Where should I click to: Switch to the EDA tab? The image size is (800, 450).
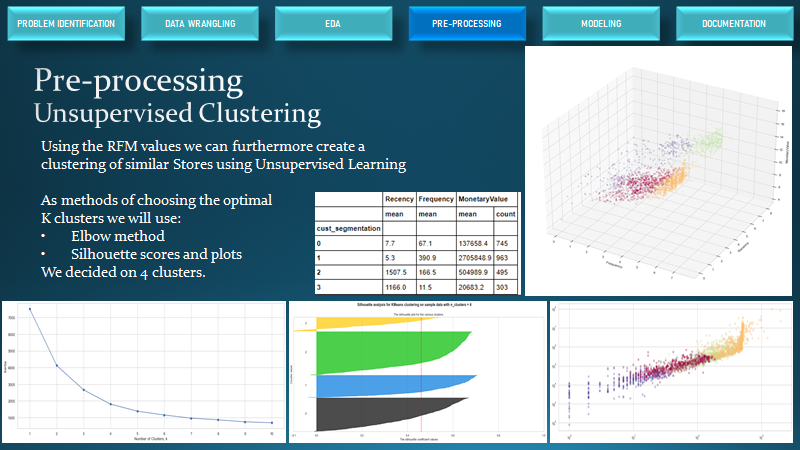click(333, 23)
